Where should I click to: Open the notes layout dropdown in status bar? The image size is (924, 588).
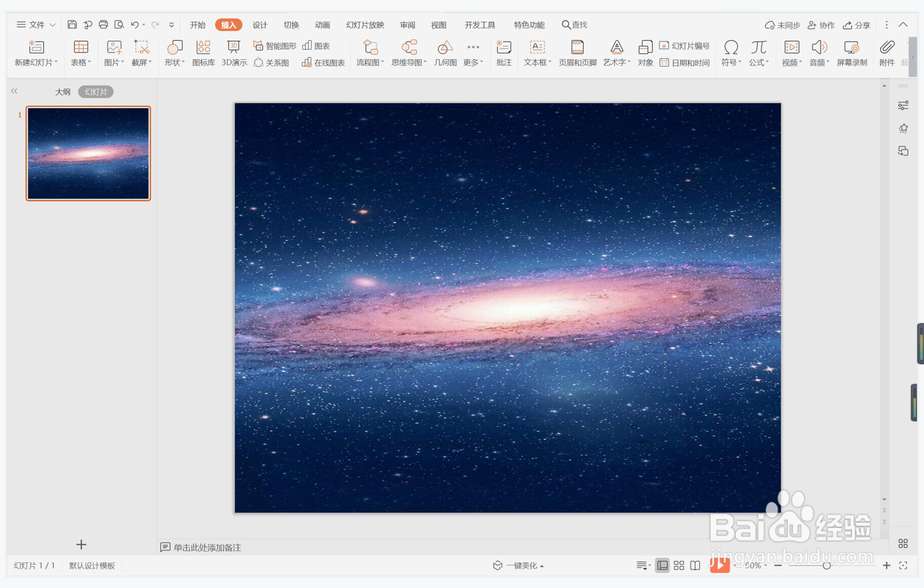[x=644, y=565]
